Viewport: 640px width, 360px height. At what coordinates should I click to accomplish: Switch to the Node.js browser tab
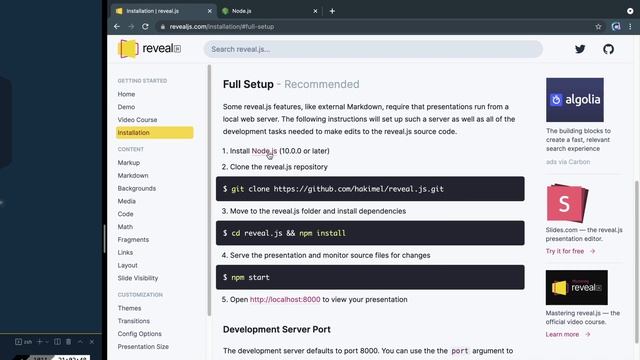[x=270, y=11]
